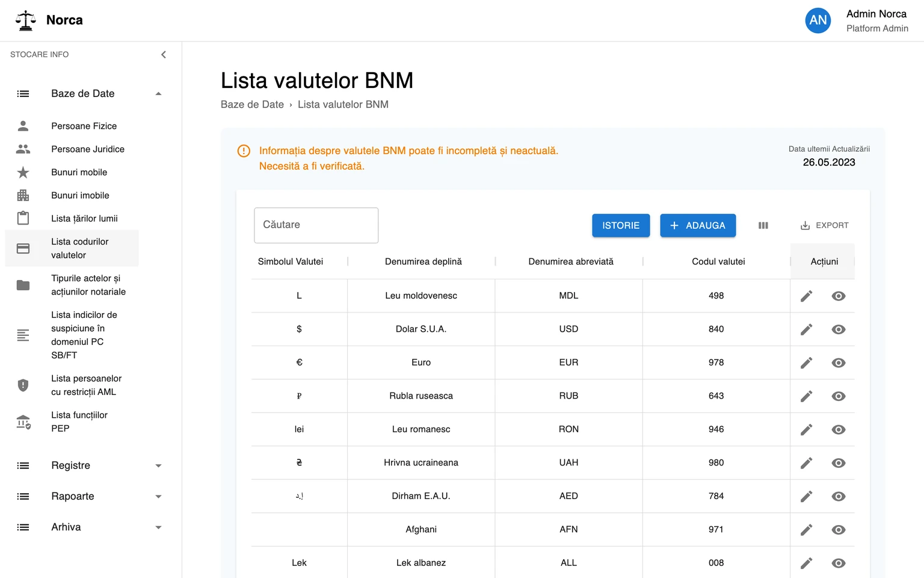Collapse the sidebar with the chevron arrow
This screenshot has height=578, width=924.
point(164,55)
